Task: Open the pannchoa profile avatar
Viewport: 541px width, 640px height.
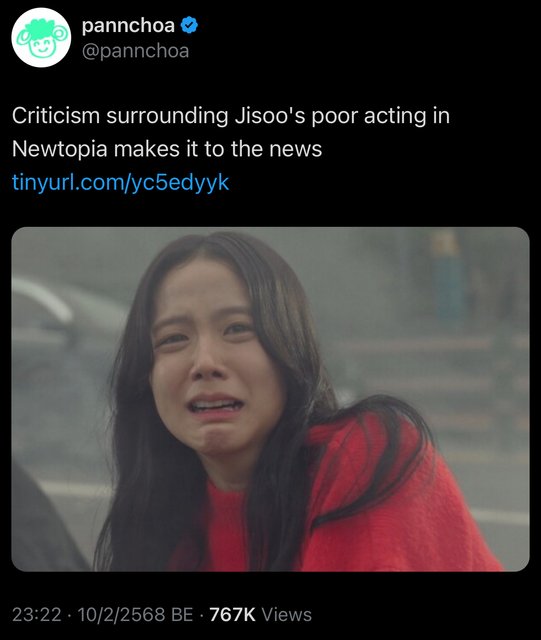Action: point(41,37)
